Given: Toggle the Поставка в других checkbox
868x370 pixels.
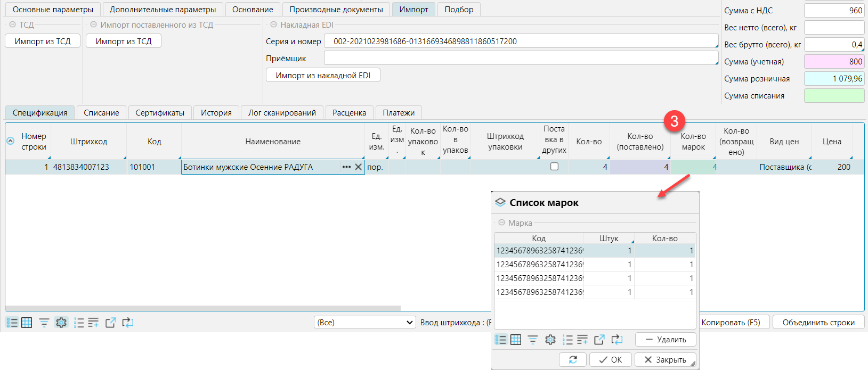Looking at the screenshot, I should coord(554,167).
